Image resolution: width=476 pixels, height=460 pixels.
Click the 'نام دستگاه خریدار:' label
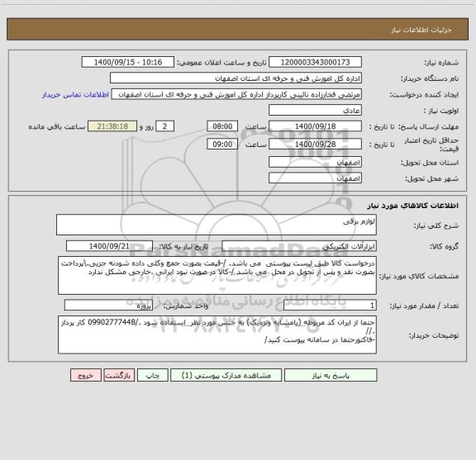tap(430, 79)
